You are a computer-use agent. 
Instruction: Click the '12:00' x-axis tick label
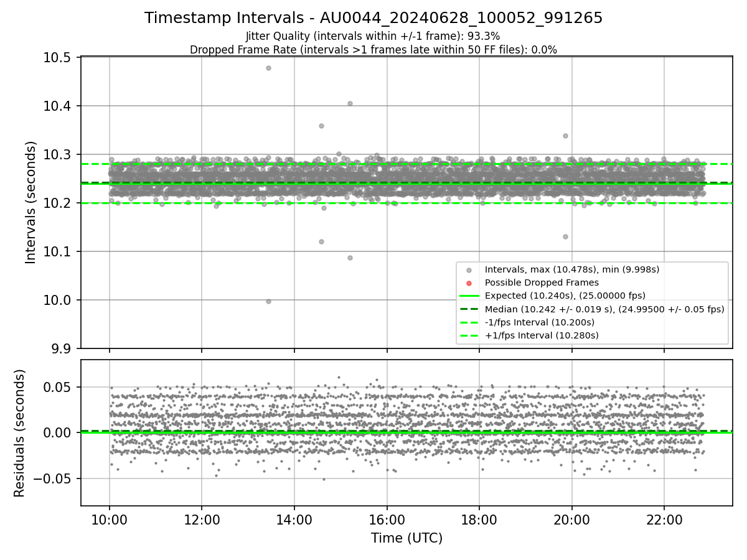coord(202,520)
